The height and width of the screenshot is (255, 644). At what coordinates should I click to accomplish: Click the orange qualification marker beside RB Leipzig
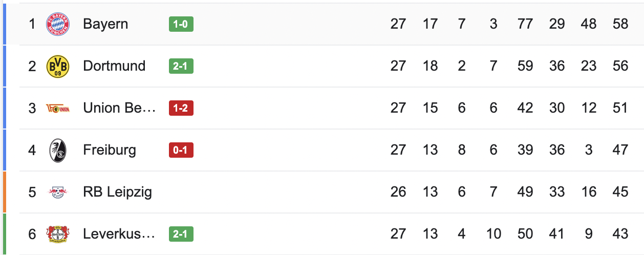[4, 192]
